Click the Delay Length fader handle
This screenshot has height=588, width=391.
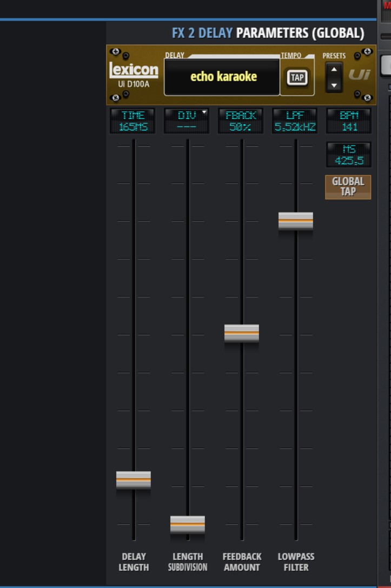click(x=134, y=480)
